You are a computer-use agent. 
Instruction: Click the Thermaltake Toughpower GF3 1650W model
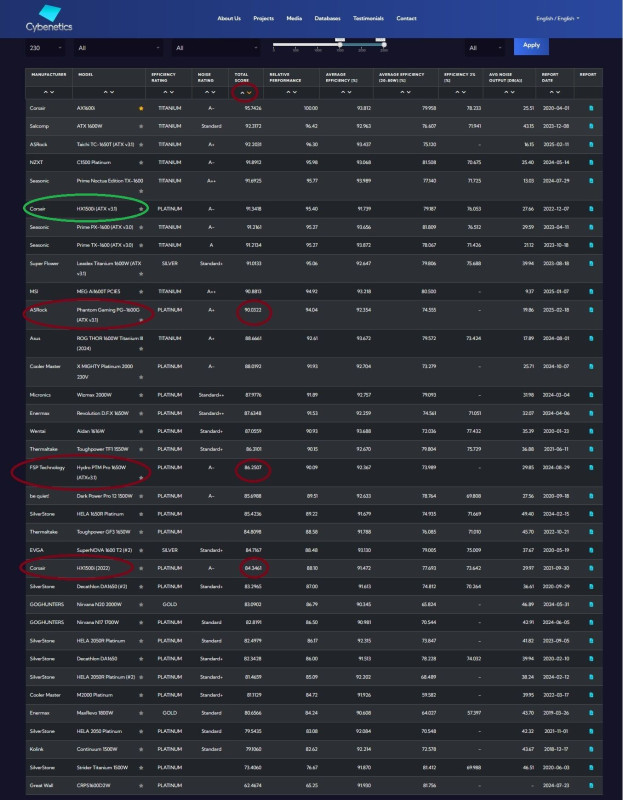(104, 532)
